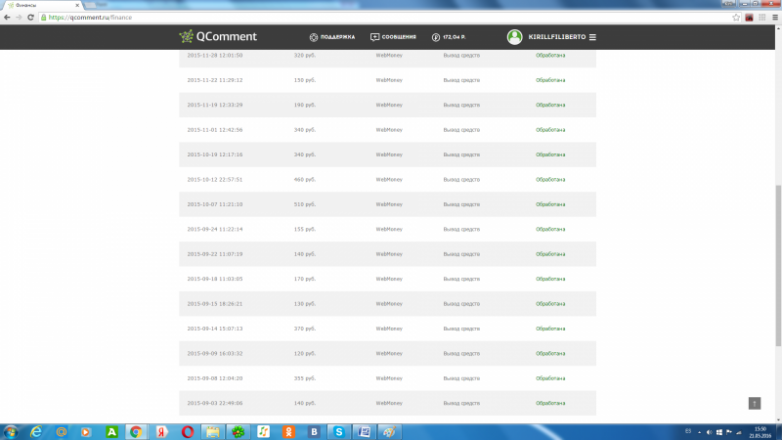Click the scroll-to-top arrow button
The image size is (782, 440).
coord(755,403)
